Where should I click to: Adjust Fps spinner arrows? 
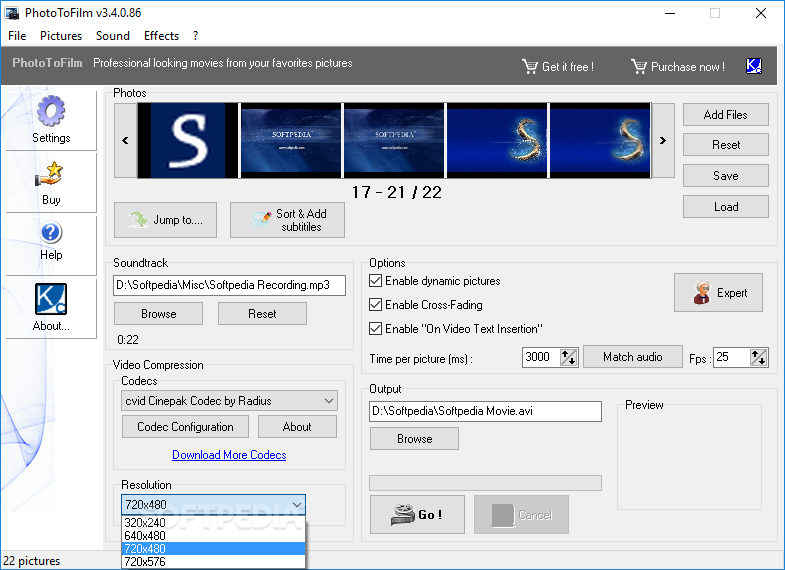pyautogui.click(x=759, y=357)
